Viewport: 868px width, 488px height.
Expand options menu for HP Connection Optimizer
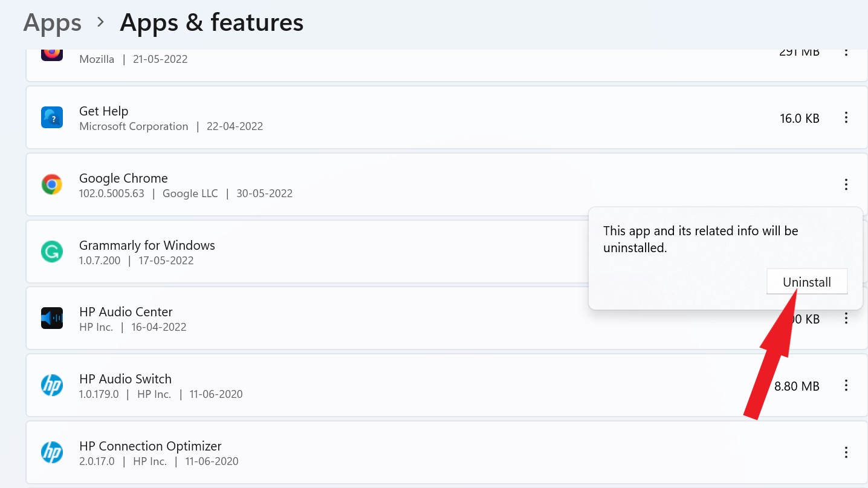[x=846, y=452]
